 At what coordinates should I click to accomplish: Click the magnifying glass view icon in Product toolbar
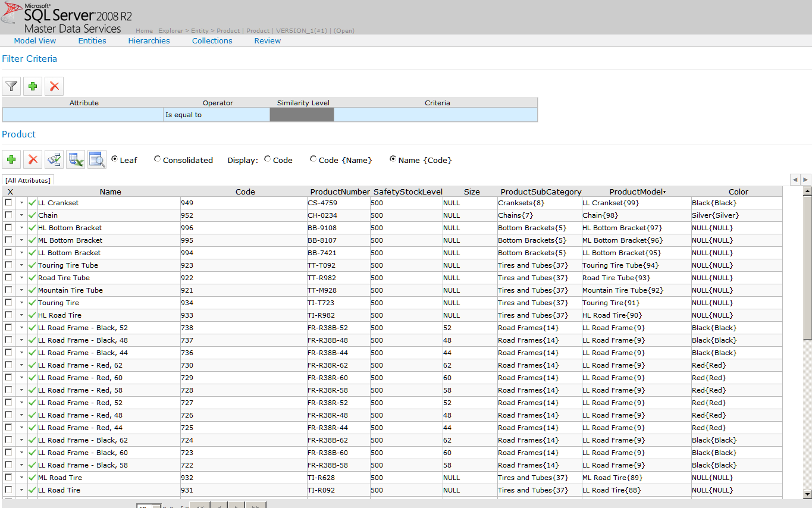(97, 159)
